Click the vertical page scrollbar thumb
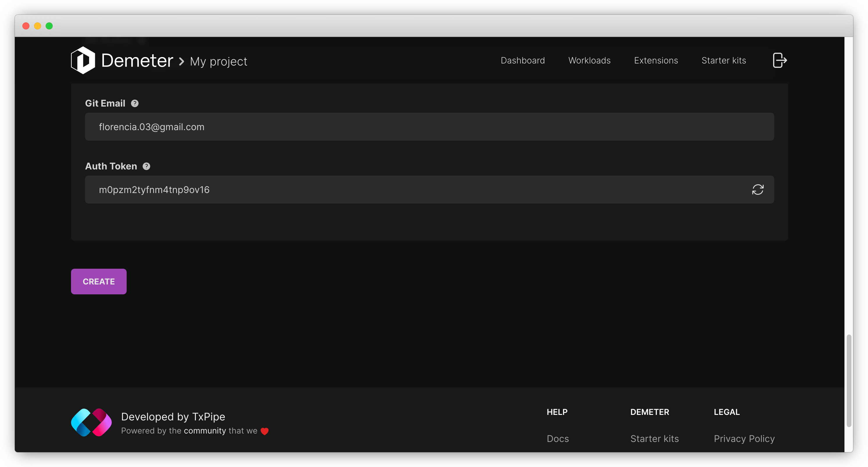The width and height of the screenshot is (868, 467). (x=849, y=381)
